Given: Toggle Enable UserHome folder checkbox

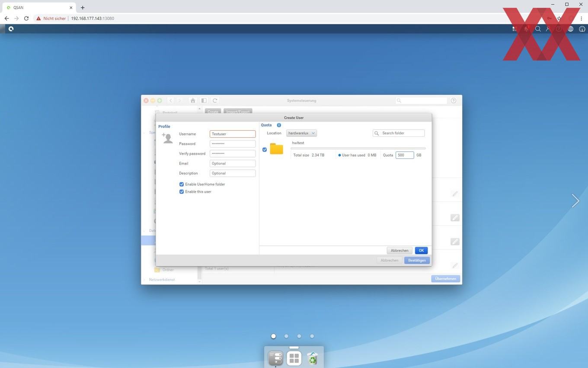Looking at the screenshot, I should coord(182,184).
